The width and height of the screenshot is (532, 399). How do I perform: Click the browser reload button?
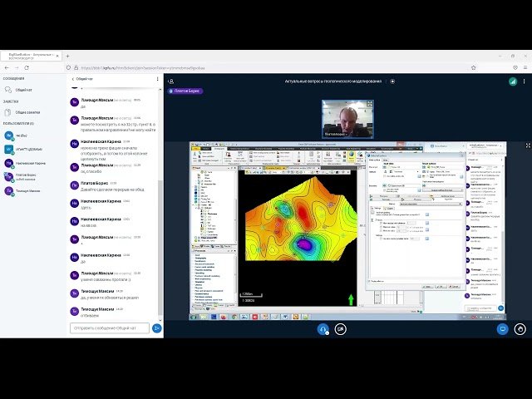(x=28, y=67)
